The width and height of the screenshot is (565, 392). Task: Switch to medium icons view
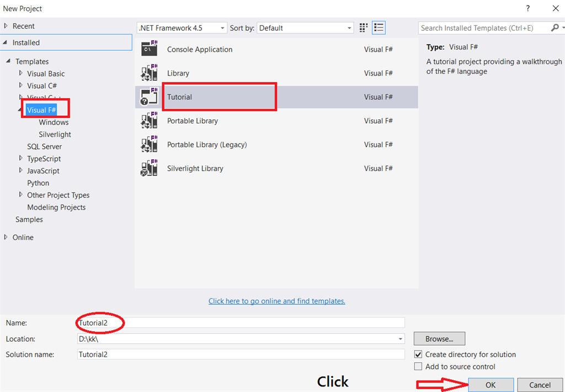[364, 28]
